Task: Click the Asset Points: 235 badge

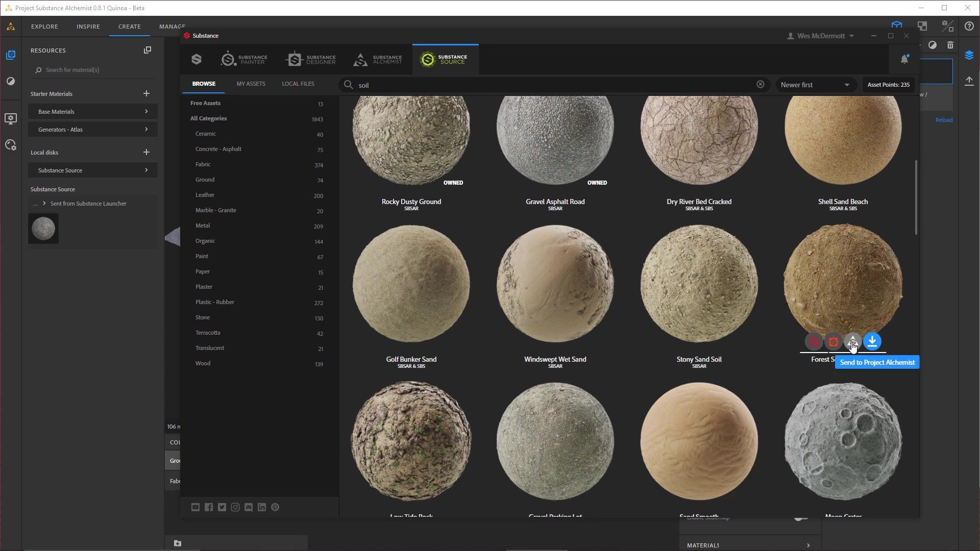Action: (x=889, y=85)
